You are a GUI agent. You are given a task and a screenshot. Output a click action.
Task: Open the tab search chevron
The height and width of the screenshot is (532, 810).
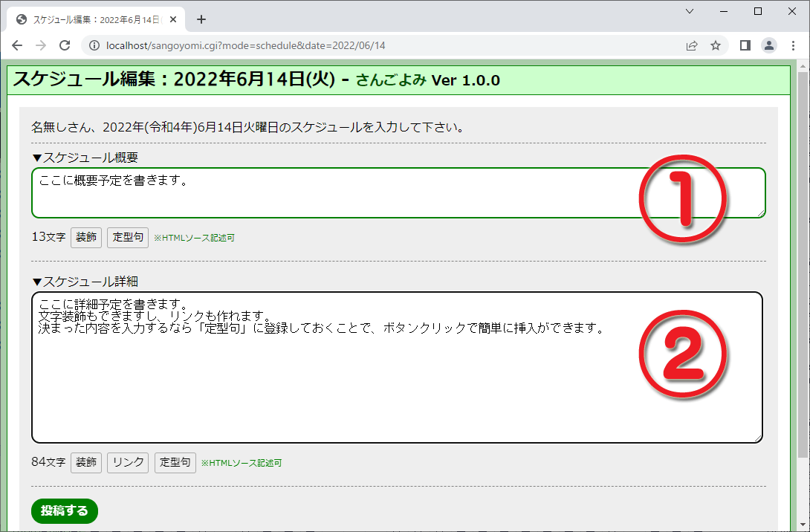pos(690,11)
